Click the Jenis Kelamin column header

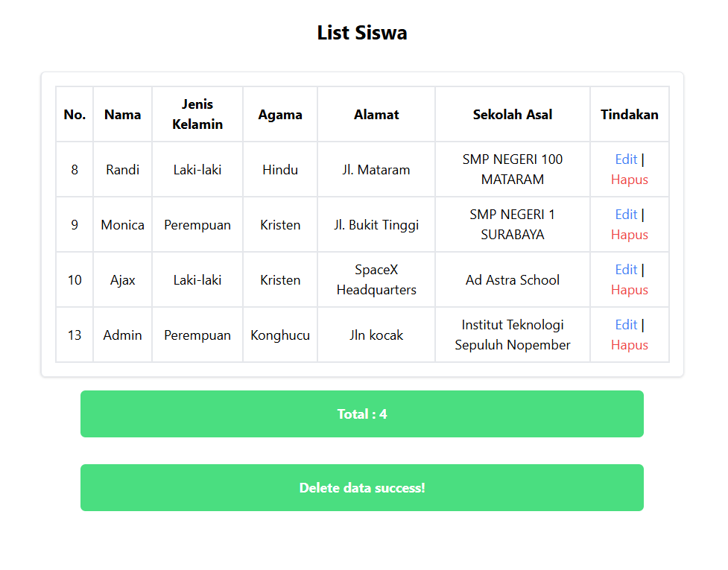[197, 114]
